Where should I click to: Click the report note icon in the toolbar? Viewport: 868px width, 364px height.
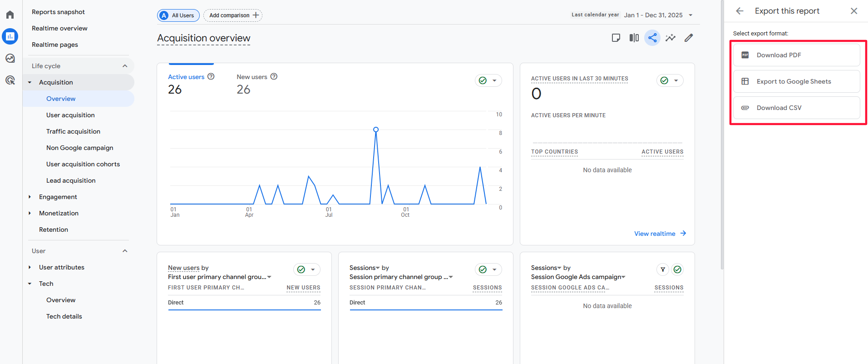(x=616, y=38)
